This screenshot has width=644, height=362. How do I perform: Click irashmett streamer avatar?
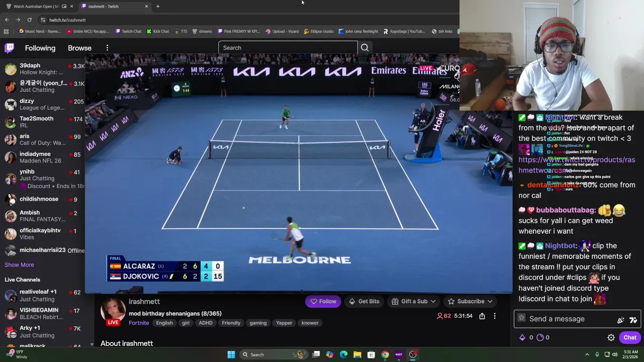(x=113, y=310)
